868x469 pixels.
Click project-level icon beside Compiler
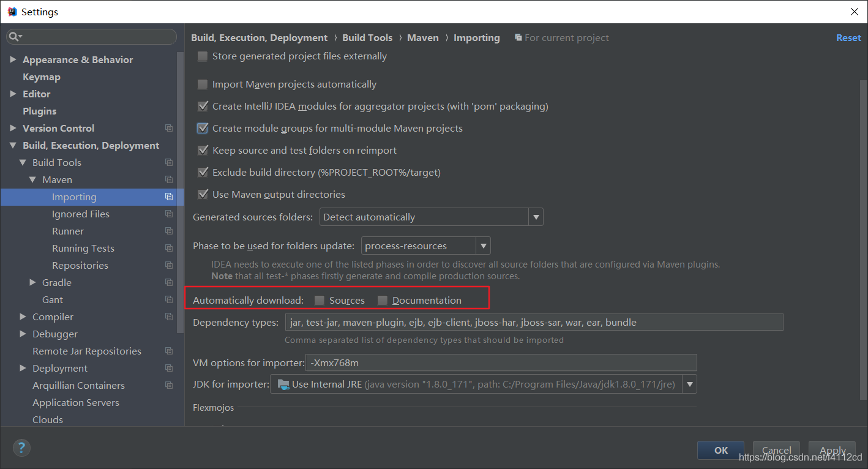pos(169,317)
